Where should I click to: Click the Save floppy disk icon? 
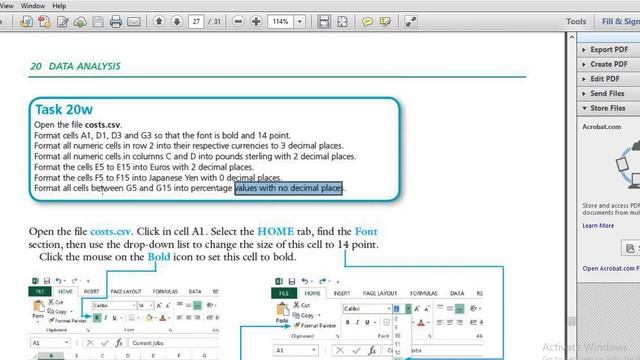click(x=98, y=22)
